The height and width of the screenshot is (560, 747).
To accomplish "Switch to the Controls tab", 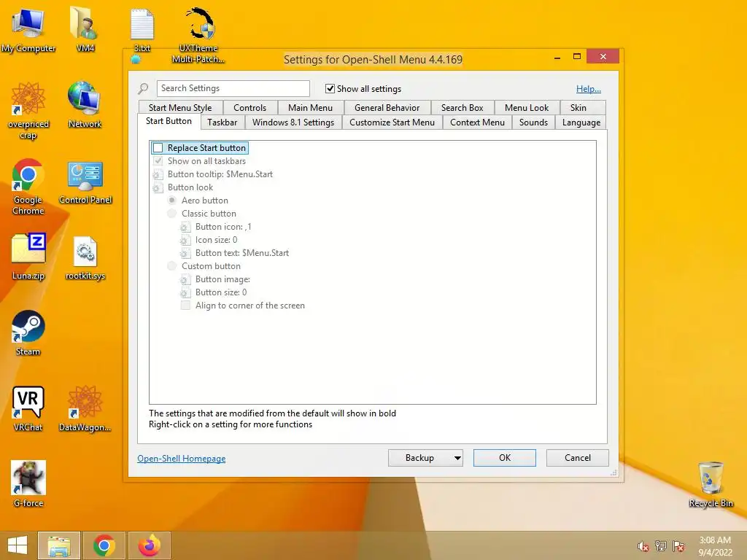I will [x=249, y=108].
